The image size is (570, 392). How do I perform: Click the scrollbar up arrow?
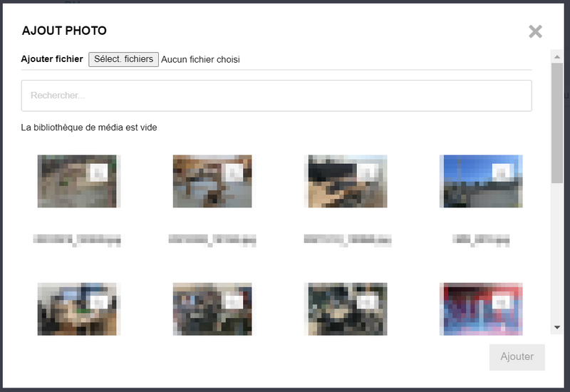tap(557, 57)
